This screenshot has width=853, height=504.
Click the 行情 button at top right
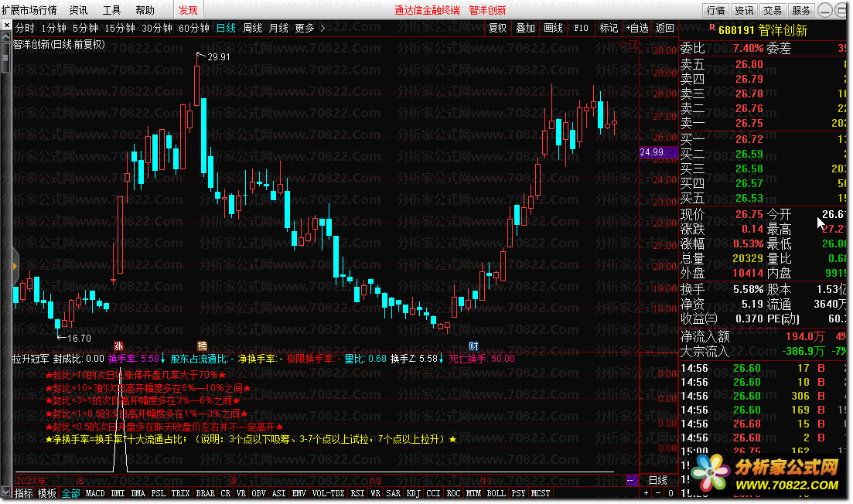tap(716, 10)
